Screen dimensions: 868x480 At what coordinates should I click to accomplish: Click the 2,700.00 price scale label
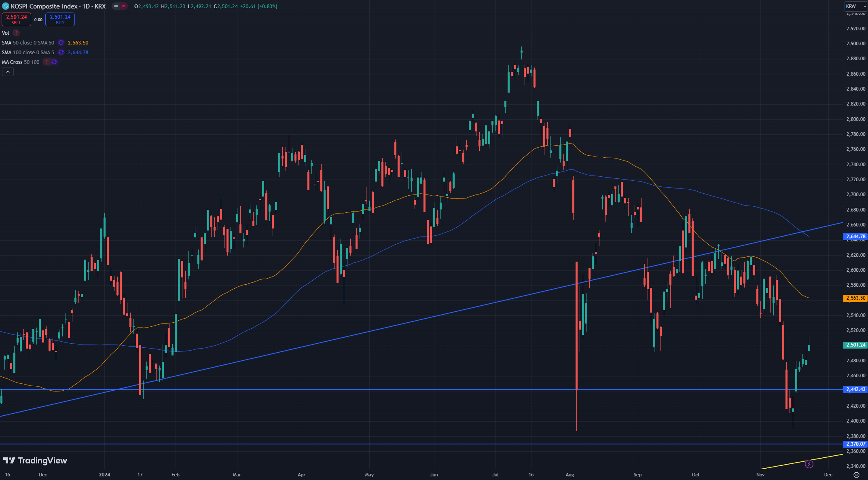tap(856, 195)
